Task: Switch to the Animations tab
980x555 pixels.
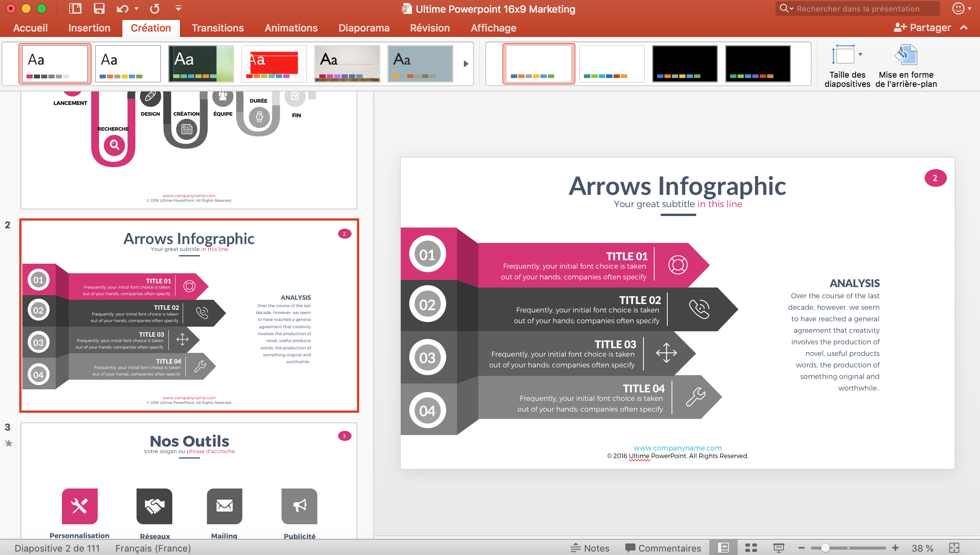Action: pyautogui.click(x=291, y=28)
